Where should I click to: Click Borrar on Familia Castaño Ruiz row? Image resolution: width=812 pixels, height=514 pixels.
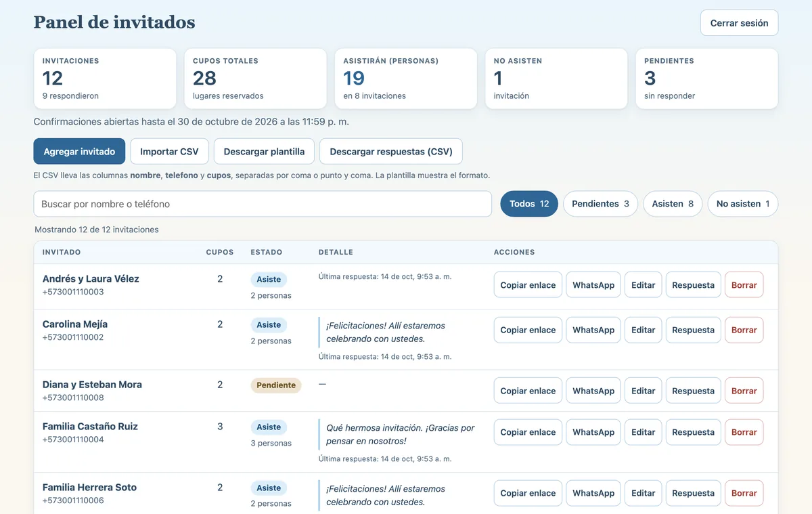point(744,432)
